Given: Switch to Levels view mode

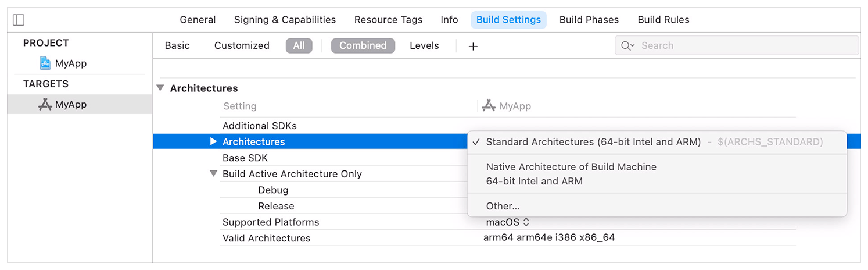Looking at the screenshot, I should (x=424, y=45).
